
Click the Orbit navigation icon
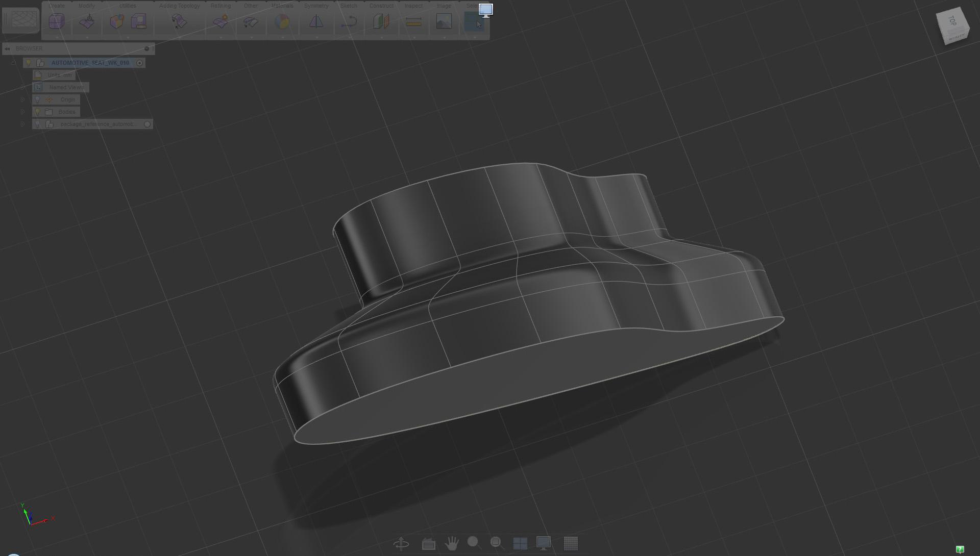click(401, 544)
